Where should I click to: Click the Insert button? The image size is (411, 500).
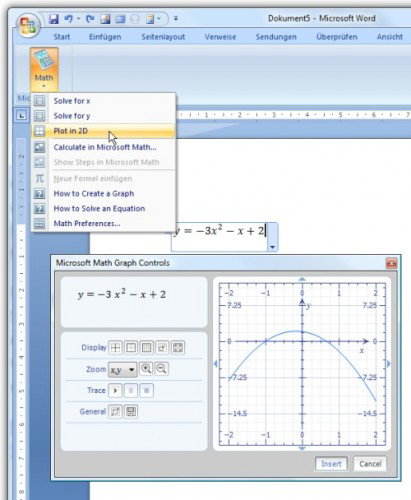331,464
